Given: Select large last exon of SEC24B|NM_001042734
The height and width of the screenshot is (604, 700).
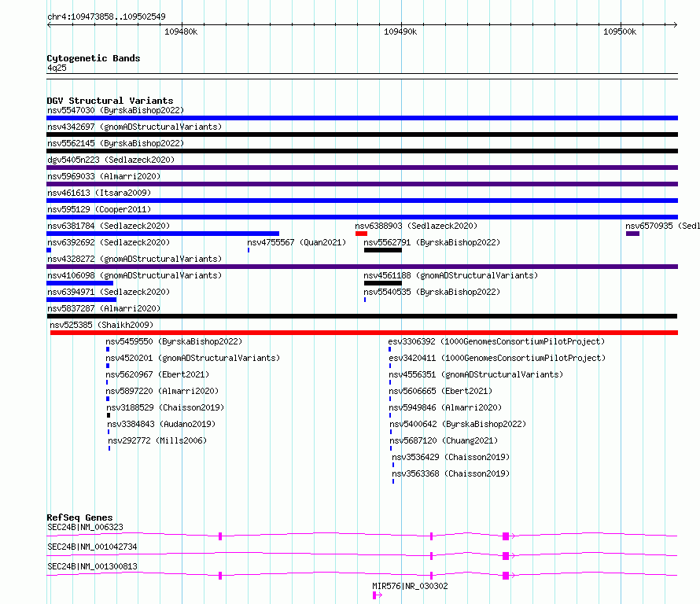Looking at the screenshot, I should [x=506, y=556].
